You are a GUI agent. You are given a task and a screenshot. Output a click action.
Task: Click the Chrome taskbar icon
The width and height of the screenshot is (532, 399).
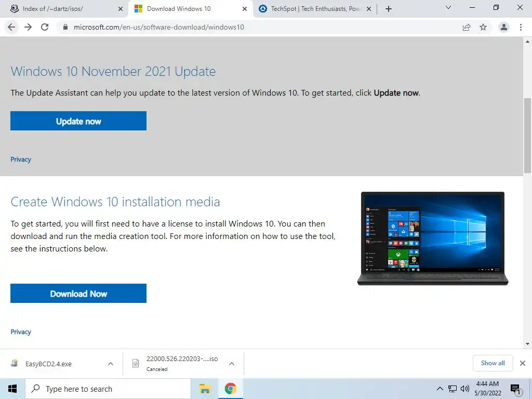click(230, 389)
